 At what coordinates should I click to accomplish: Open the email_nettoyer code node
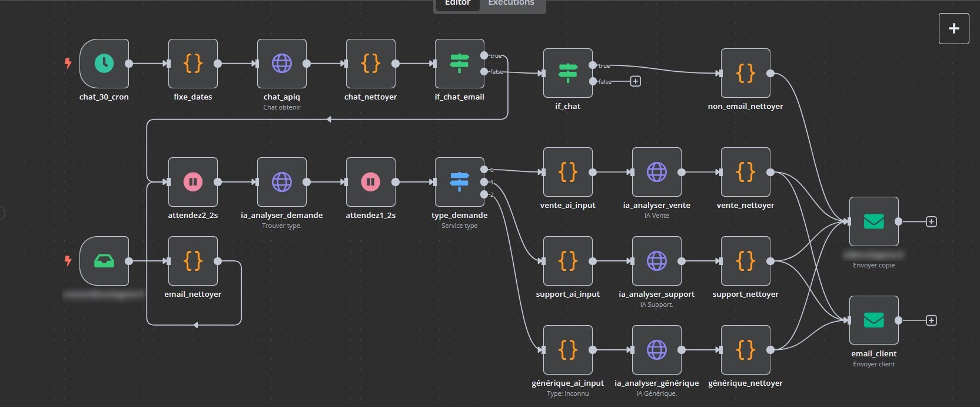pyautogui.click(x=193, y=261)
